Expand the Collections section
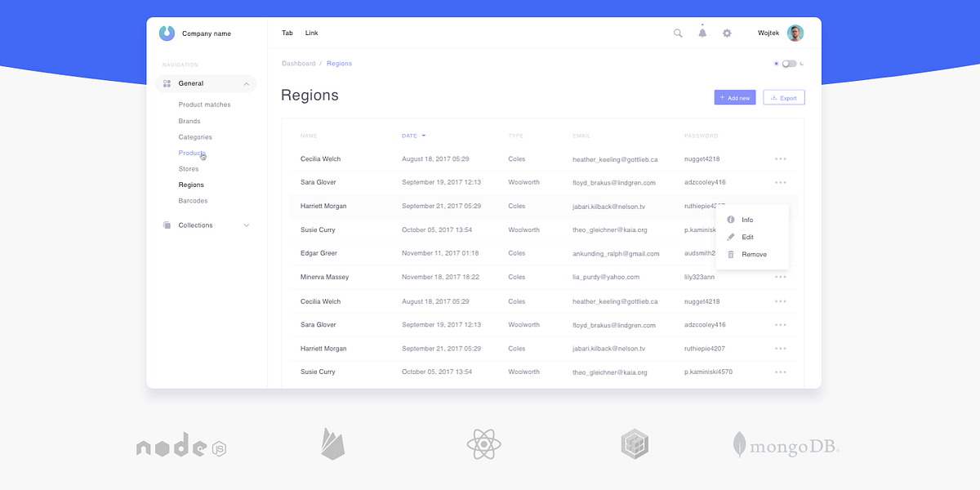 pyautogui.click(x=247, y=225)
